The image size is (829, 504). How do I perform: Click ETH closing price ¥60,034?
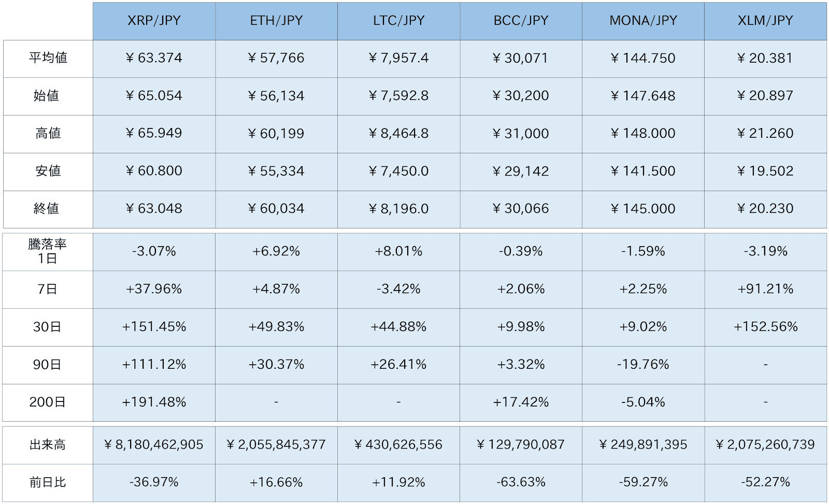(276, 209)
